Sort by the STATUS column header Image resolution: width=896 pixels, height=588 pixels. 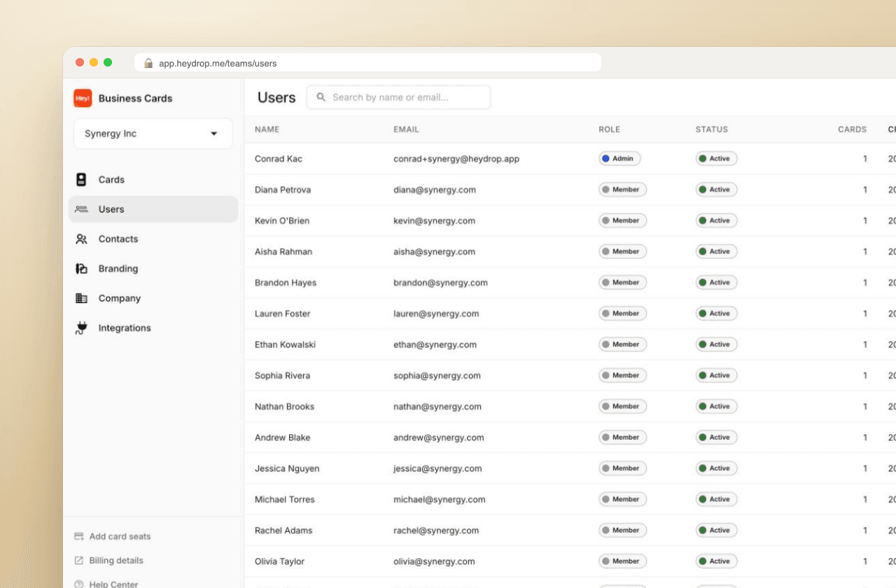712,129
